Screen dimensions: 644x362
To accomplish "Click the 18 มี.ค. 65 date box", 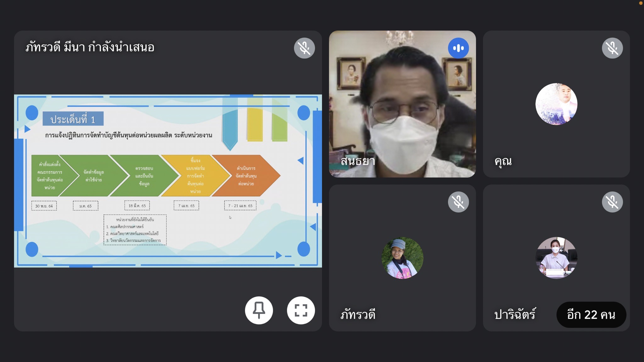I will coord(137,206).
